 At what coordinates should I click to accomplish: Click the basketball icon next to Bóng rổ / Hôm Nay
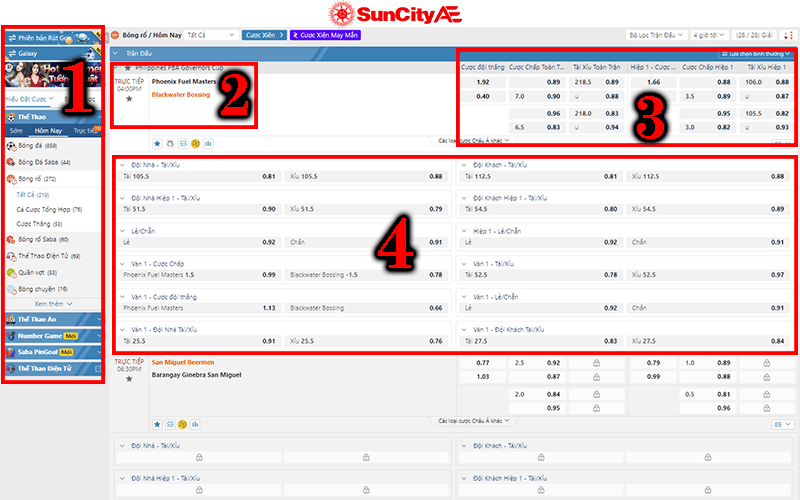pyautogui.click(x=115, y=35)
